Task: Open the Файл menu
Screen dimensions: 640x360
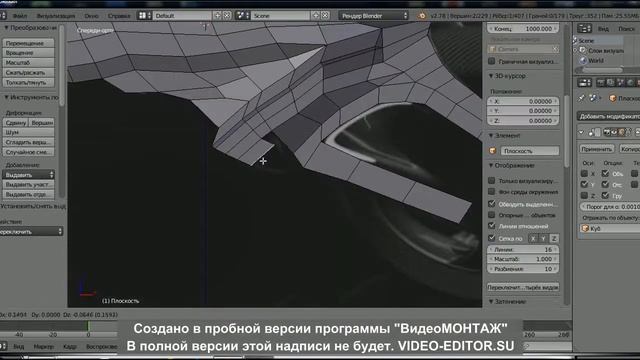Action: tap(20, 16)
